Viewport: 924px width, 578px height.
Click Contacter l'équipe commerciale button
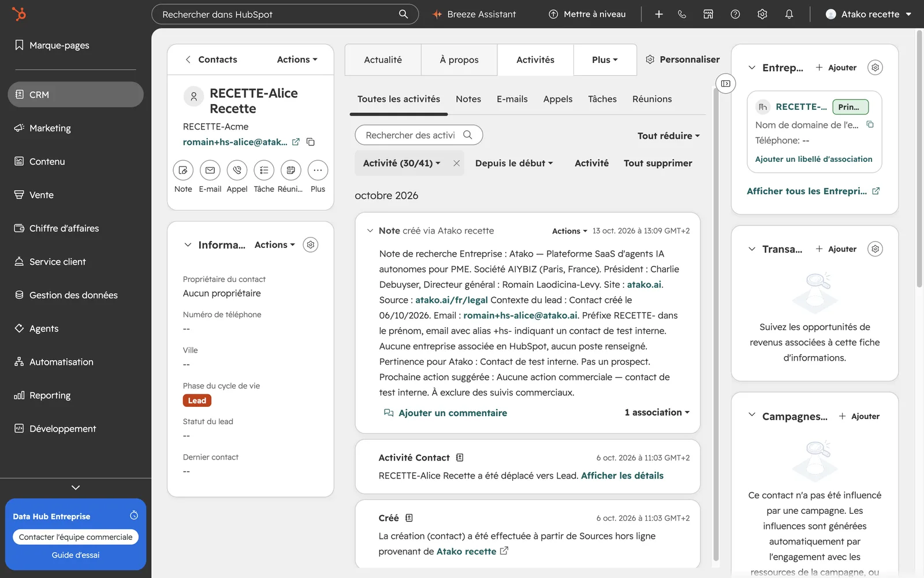(x=76, y=537)
